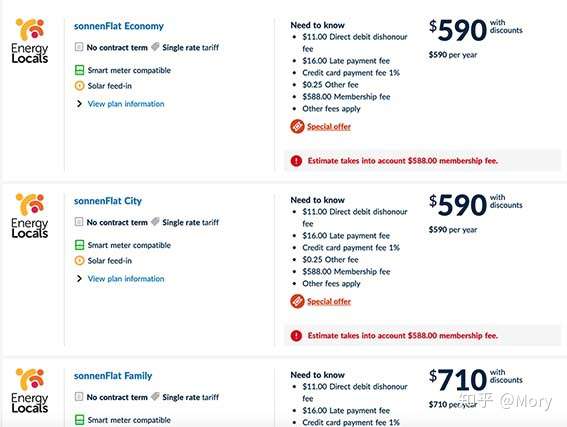Screen dimensions: 567x427
Task: Click Energy Locals logo beside sonnenFlat Economy
Action: click(30, 40)
